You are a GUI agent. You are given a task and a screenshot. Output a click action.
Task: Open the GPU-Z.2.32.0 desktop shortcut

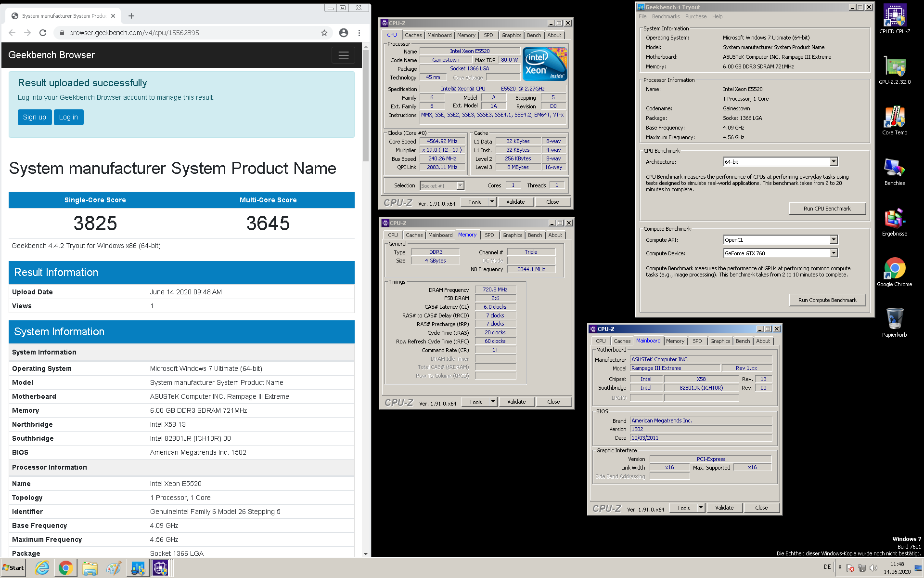[x=895, y=70]
